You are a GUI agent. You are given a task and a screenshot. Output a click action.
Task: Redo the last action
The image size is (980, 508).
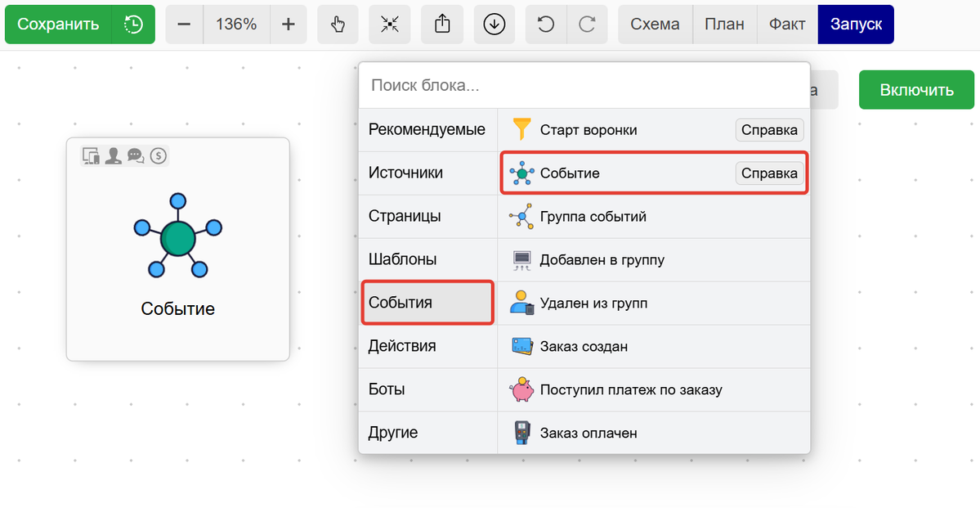(587, 25)
